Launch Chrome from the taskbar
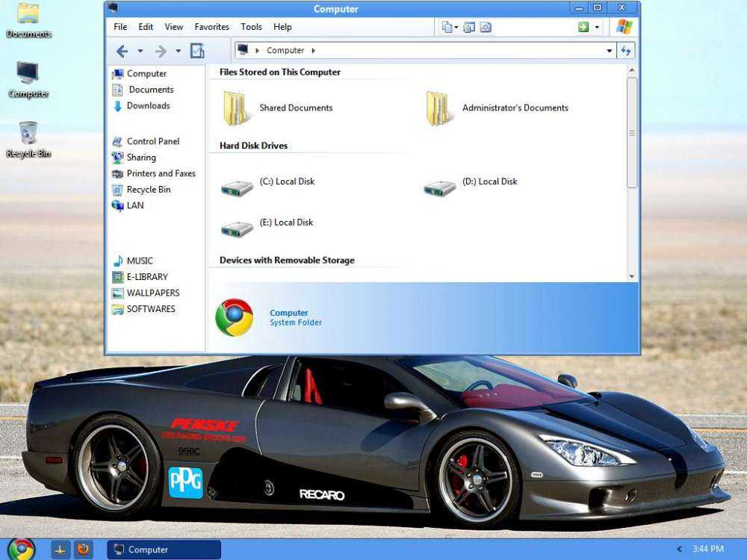747x560 pixels. (22, 549)
